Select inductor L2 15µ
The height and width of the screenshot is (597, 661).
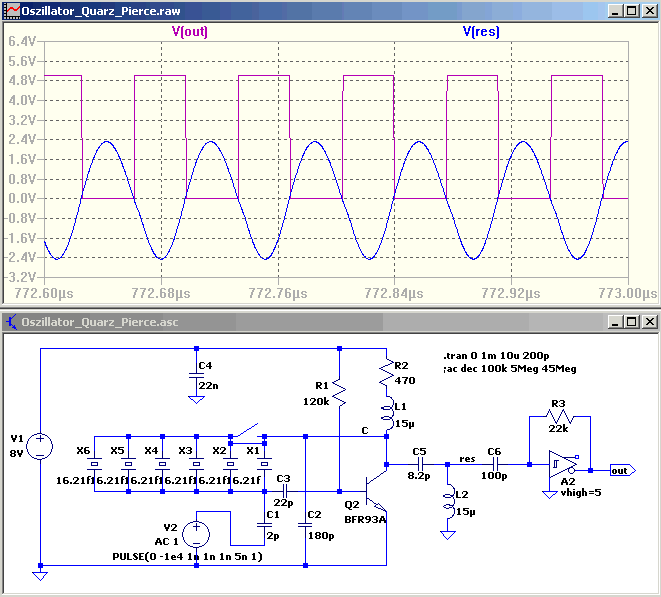pos(448,502)
